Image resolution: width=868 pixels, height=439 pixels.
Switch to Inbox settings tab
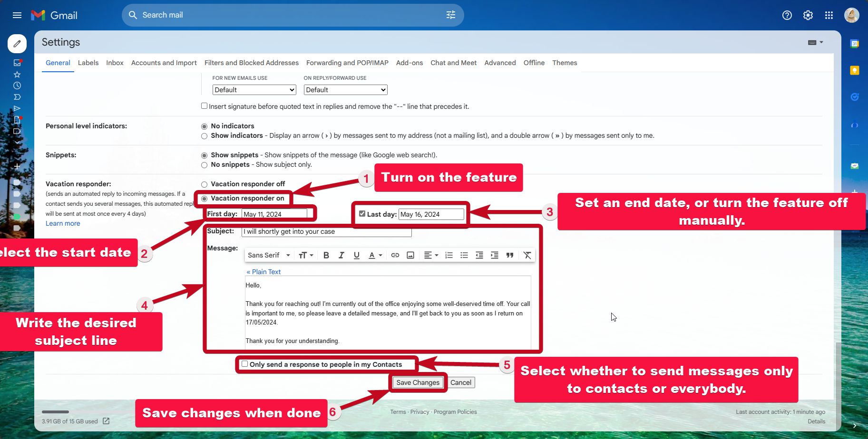pyautogui.click(x=115, y=63)
